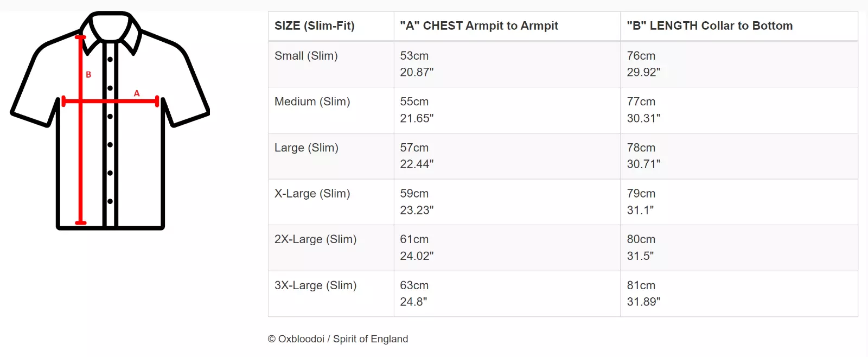This screenshot has width=868, height=357.
Task: Click the horizontal red chest measurement line
Action: coord(110,101)
